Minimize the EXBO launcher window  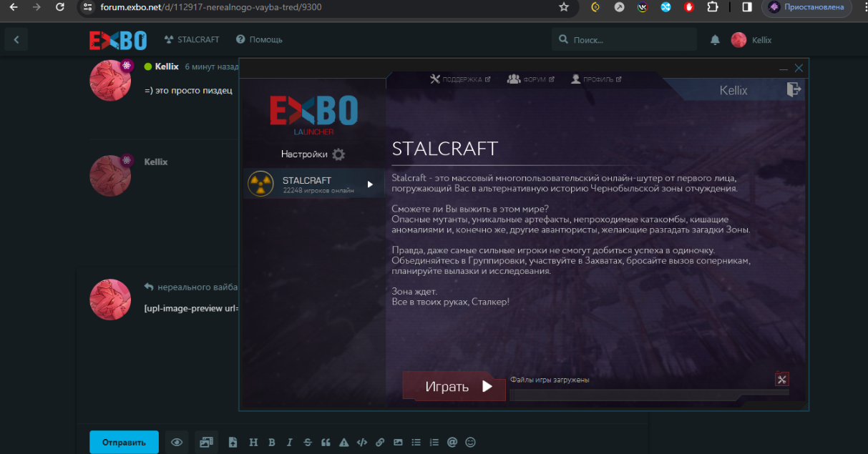784,69
